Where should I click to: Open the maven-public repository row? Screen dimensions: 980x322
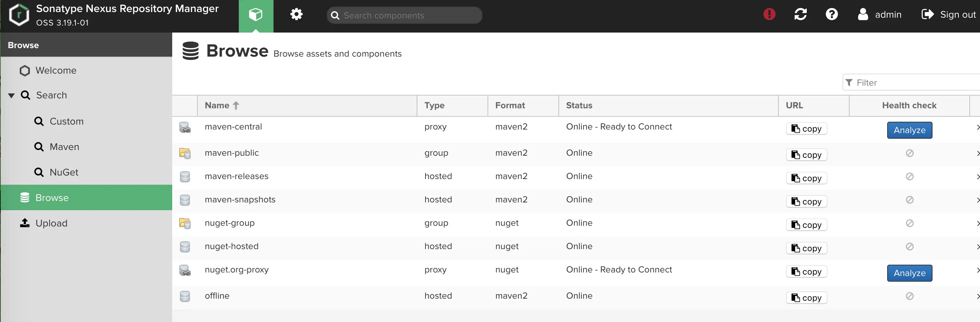click(576, 154)
